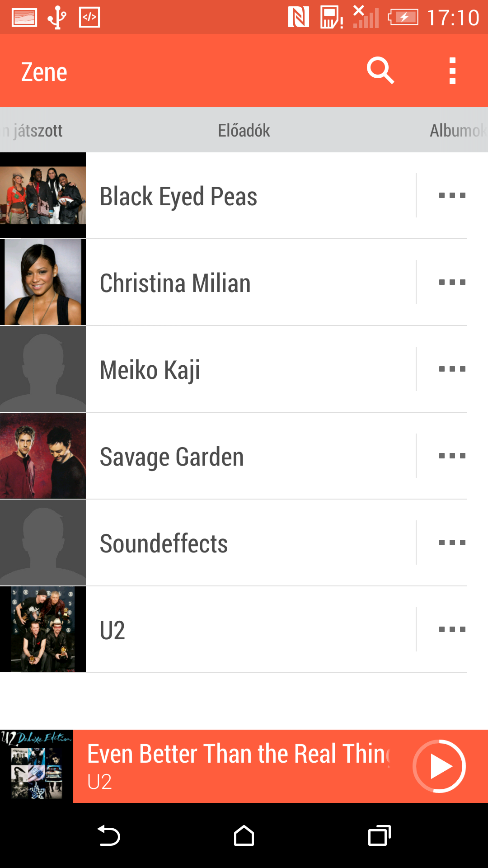Screen dimensions: 488x868
Task: Switch to the Albumok tab
Action: (x=457, y=131)
